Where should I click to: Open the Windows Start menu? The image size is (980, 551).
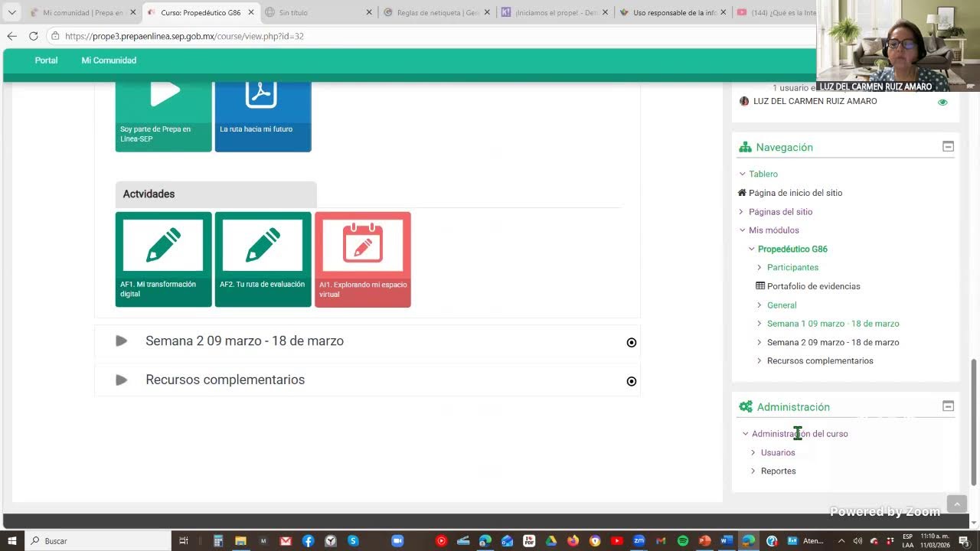[11, 541]
